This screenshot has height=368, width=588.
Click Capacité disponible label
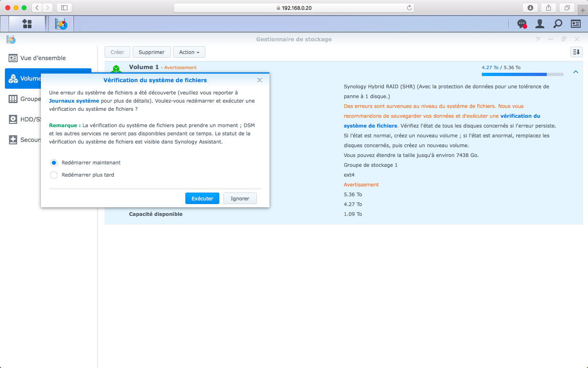(x=156, y=214)
